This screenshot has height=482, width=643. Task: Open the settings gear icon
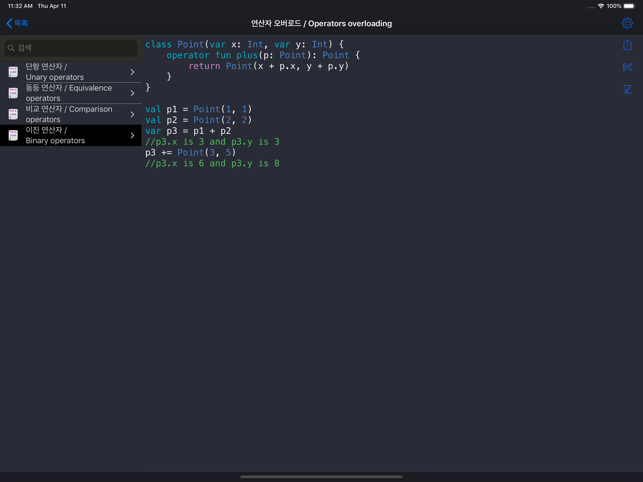click(627, 23)
